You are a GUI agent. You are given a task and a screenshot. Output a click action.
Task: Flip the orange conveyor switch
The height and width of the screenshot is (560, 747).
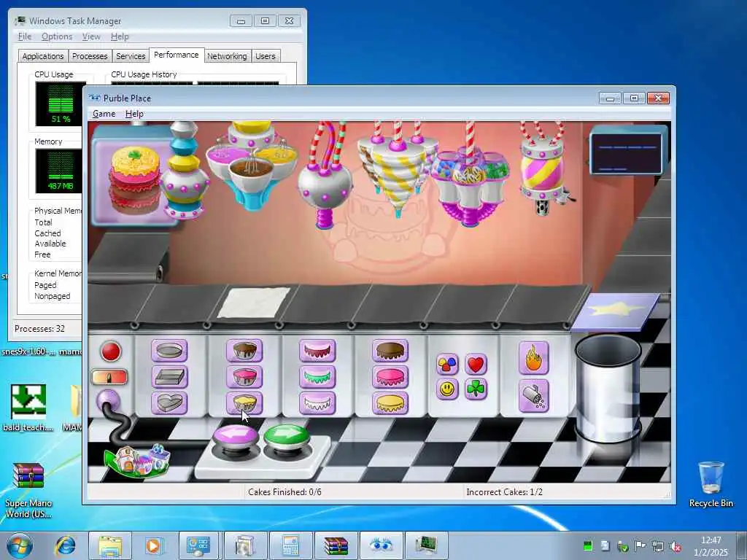click(109, 377)
